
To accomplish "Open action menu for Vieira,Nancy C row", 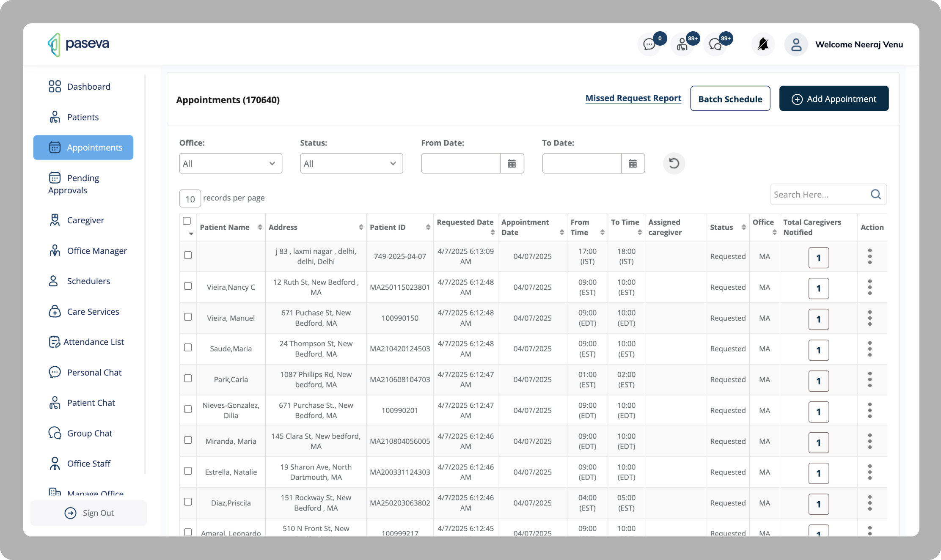I will point(870,287).
